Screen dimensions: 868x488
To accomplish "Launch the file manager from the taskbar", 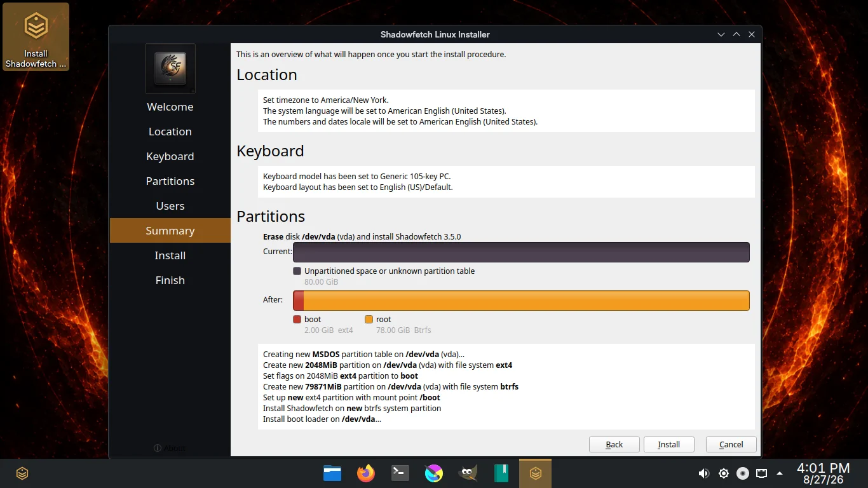I will [x=332, y=473].
